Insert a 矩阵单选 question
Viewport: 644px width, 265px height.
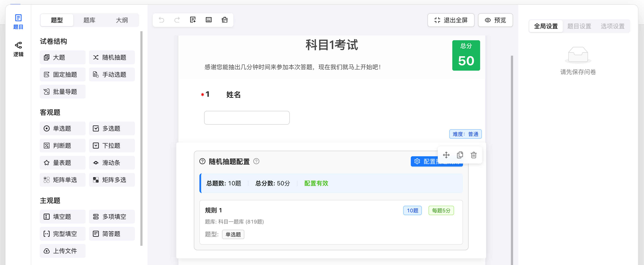pyautogui.click(x=62, y=180)
